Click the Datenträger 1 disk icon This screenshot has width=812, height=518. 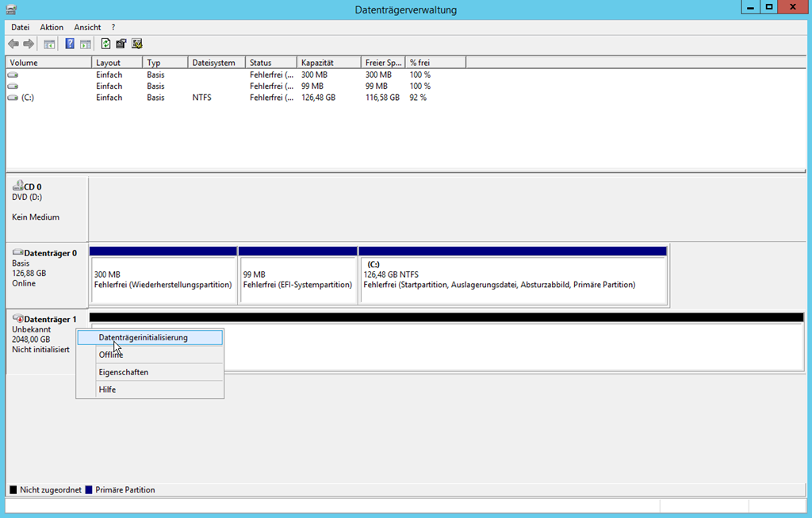pyautogui.click(x=17, y=319)
